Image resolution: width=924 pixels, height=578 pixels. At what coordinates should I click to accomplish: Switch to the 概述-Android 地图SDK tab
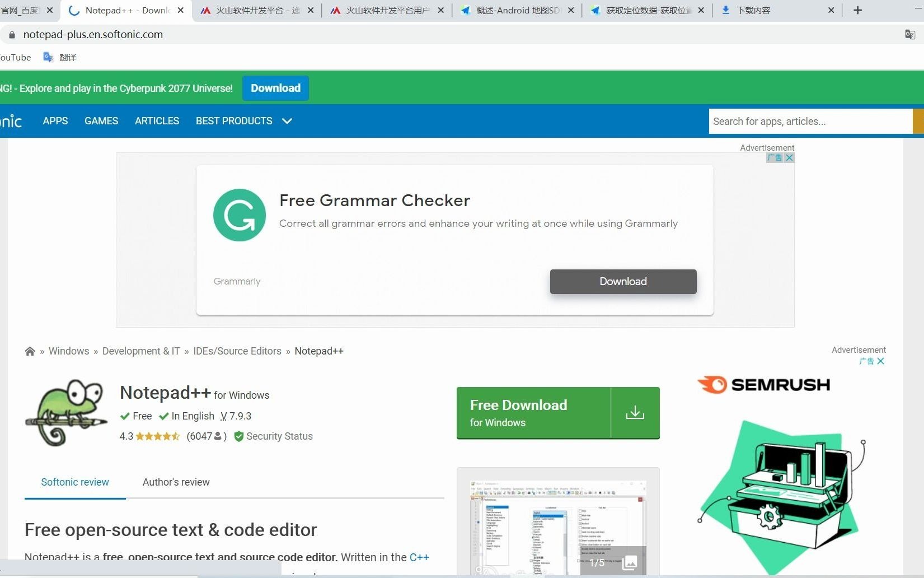518,10
